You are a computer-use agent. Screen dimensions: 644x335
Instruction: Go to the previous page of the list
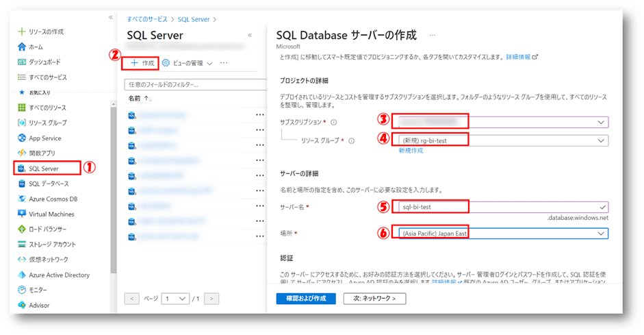click(x=132, y=299)
